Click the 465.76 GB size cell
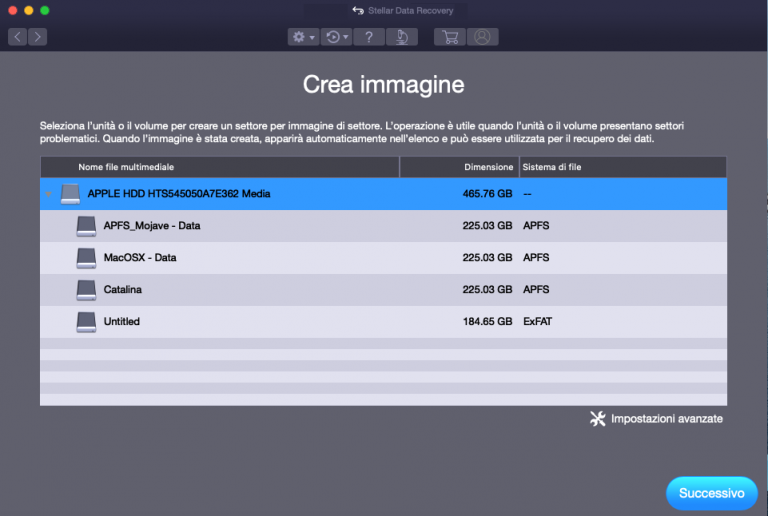This screenshot has width=768, height=516. coord(487,194)
